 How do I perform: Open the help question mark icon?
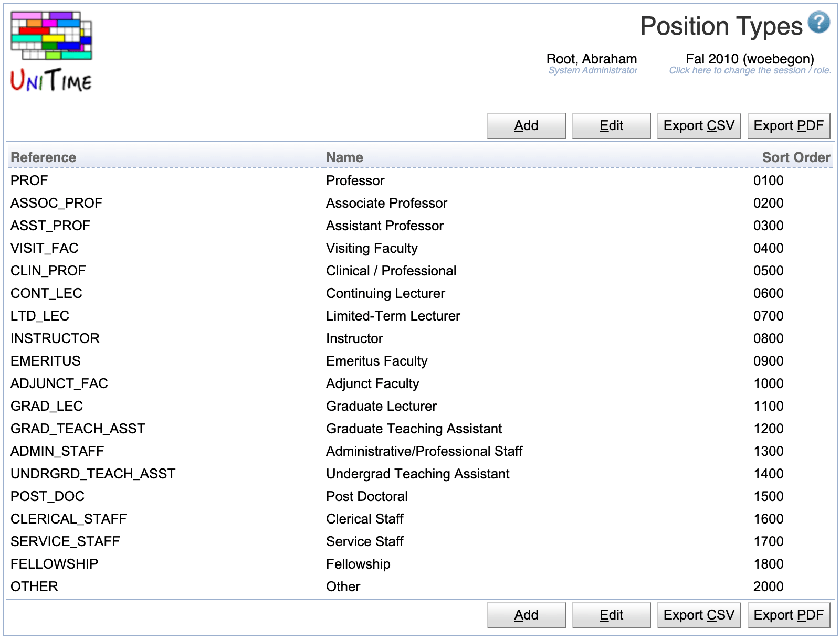[x=818, y=23]
